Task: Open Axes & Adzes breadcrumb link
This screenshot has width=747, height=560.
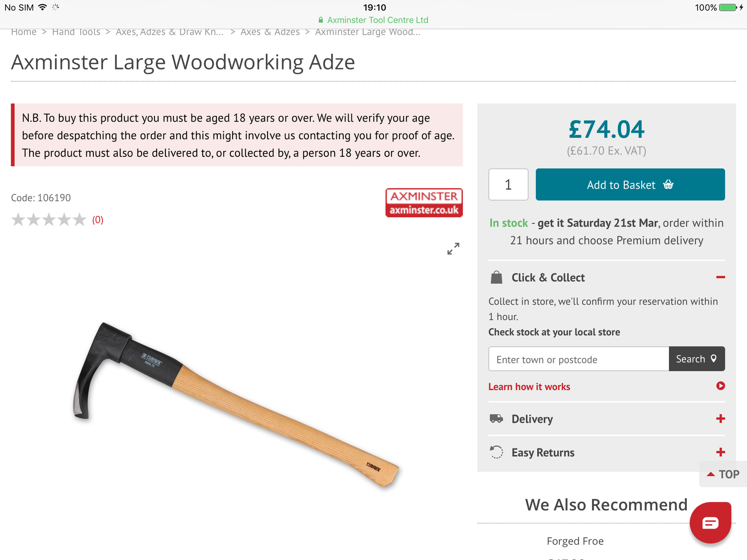Action: (270, 32)
